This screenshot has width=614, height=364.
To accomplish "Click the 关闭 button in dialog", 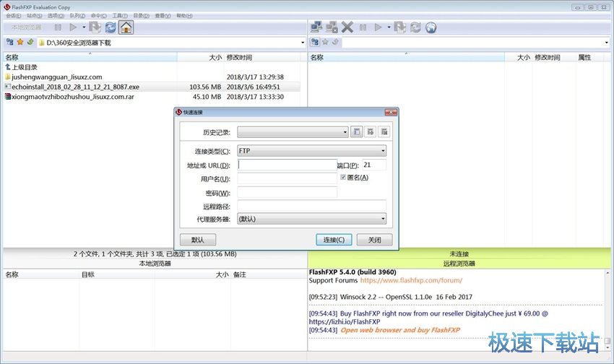I will 374,240.
